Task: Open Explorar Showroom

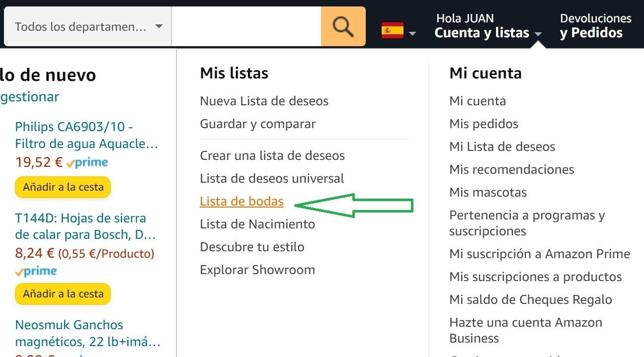Action: [x=257, y=270]
